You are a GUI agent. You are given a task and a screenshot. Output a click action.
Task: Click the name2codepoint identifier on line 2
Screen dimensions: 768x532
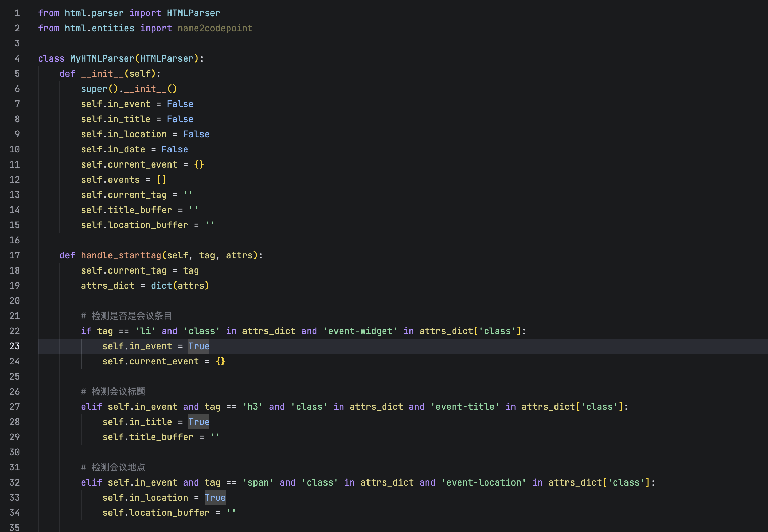pyautogui.click(x=215, y=28)
